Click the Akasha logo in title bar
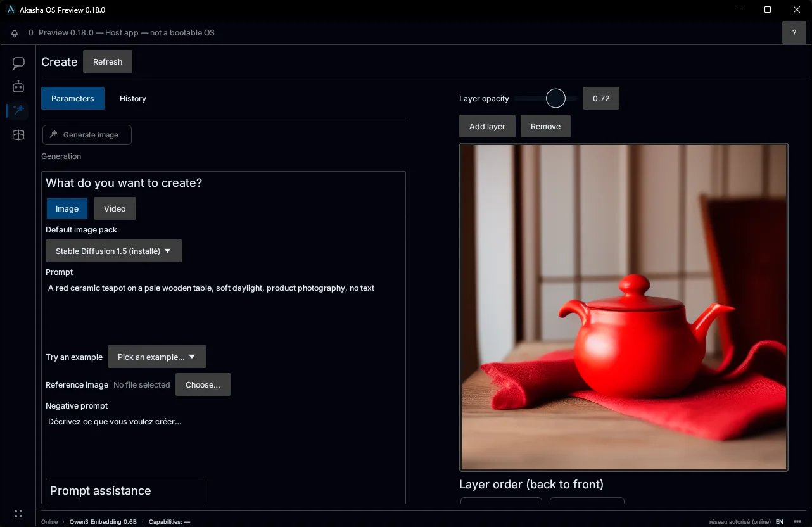Image resolution: width=812 pixels, height=527 pixels. point(11,10)
